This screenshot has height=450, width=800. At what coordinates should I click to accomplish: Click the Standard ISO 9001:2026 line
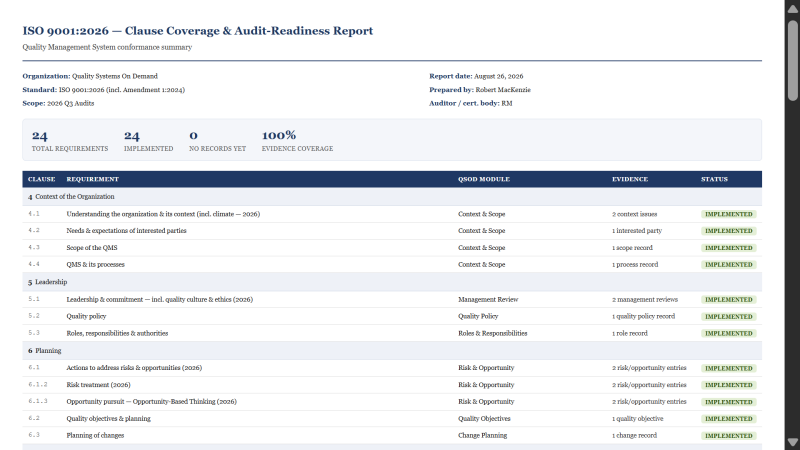pos(104,90)
